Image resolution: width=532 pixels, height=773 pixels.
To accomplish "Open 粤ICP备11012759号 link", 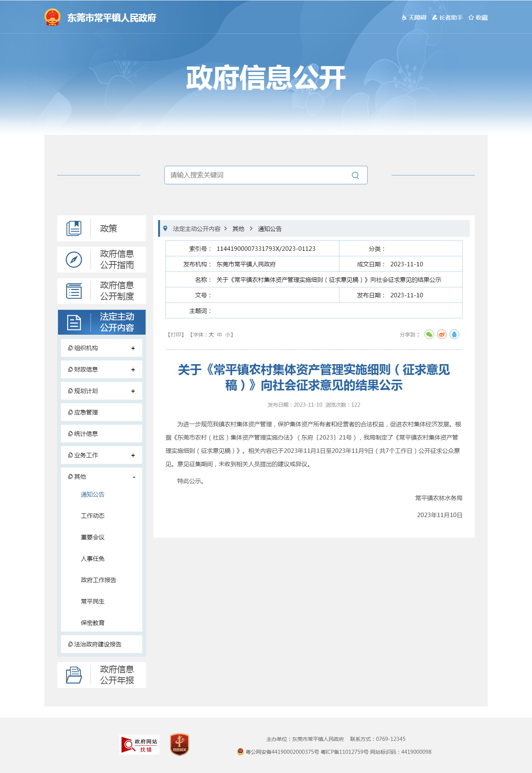I will click(345, 752).
